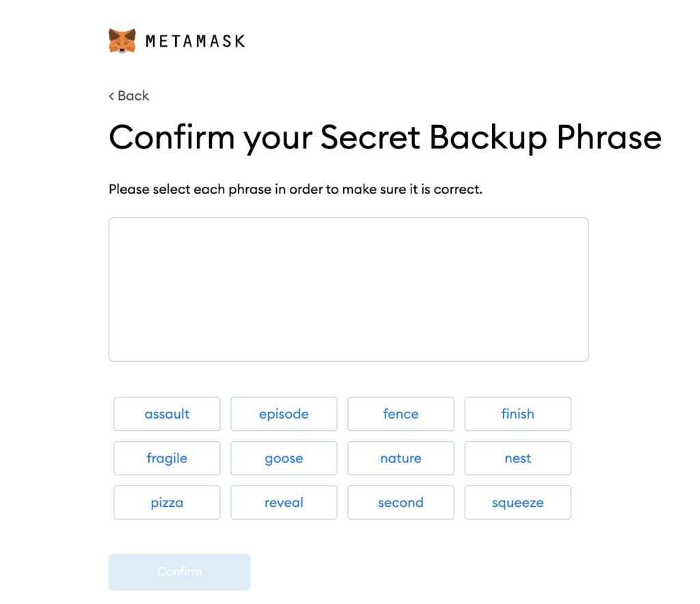This screenshot has width=700, height=604.
Task: Select the 'squeeze' word button
Action: [517, 503]
